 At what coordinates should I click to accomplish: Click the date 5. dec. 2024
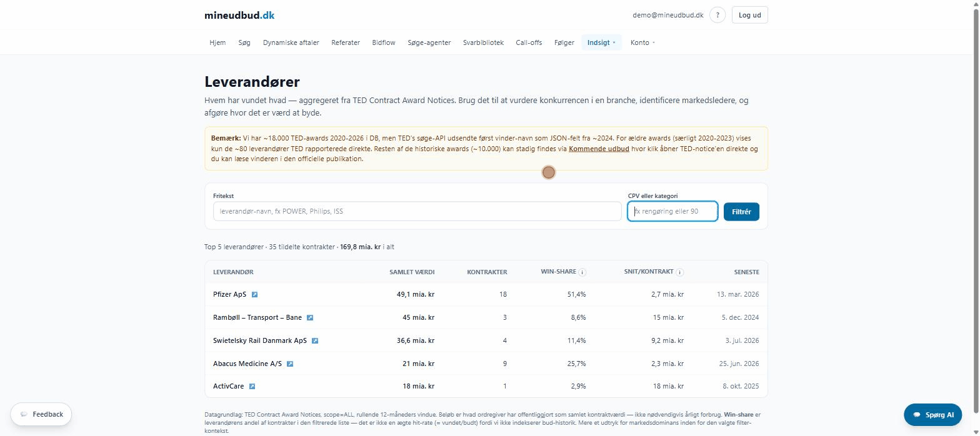[x=740, y=317]
